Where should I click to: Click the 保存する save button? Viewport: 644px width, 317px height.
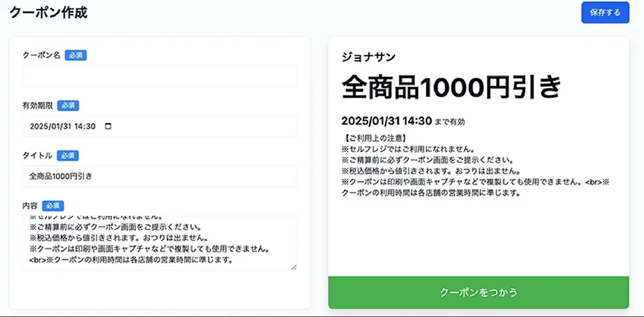(x=605, y=13)
